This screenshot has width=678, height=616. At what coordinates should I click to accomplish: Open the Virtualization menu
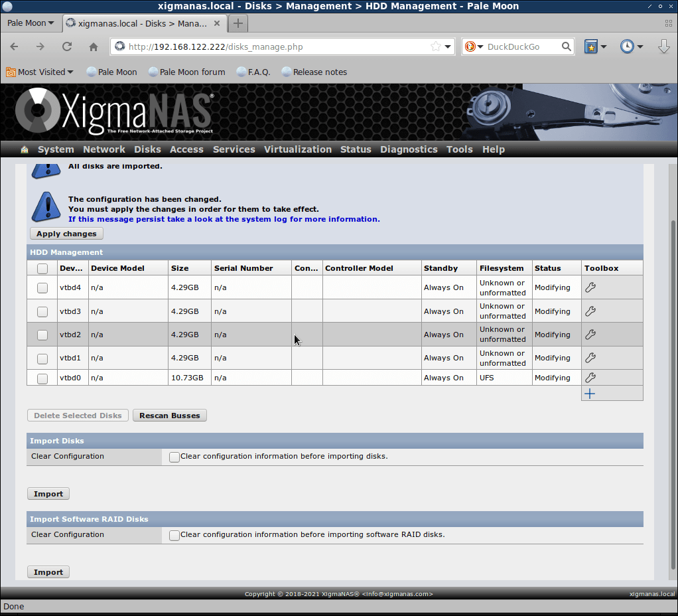pyautogui.click(x=298, y=149)
